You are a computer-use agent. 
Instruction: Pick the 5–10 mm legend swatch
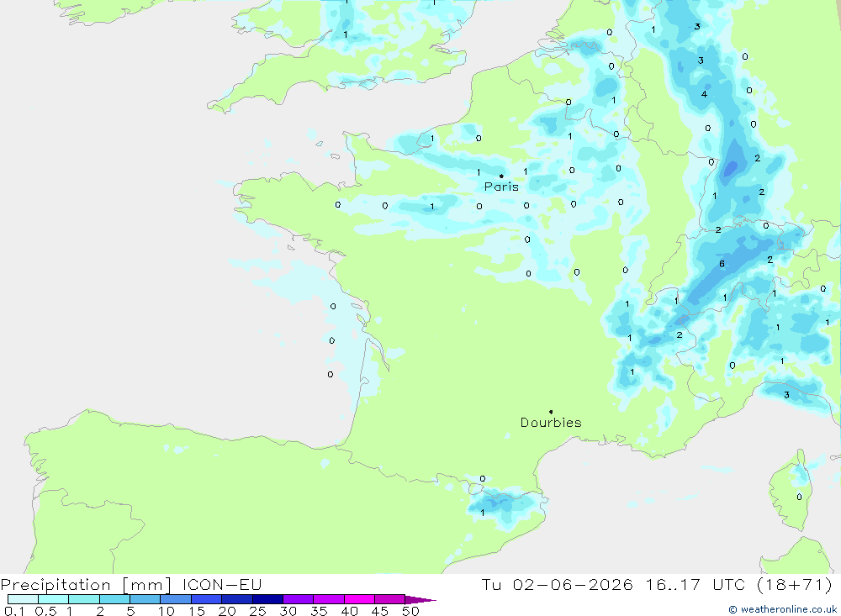145,599
